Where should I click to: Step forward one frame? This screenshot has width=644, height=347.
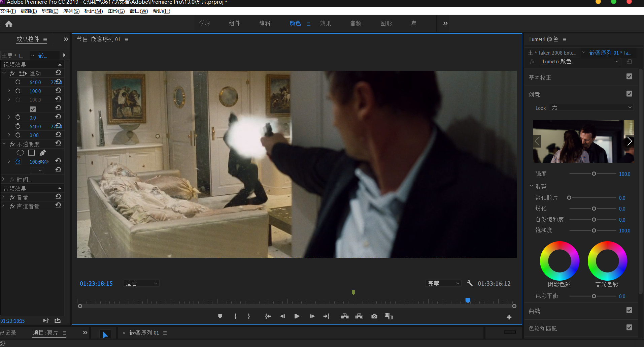312,316
